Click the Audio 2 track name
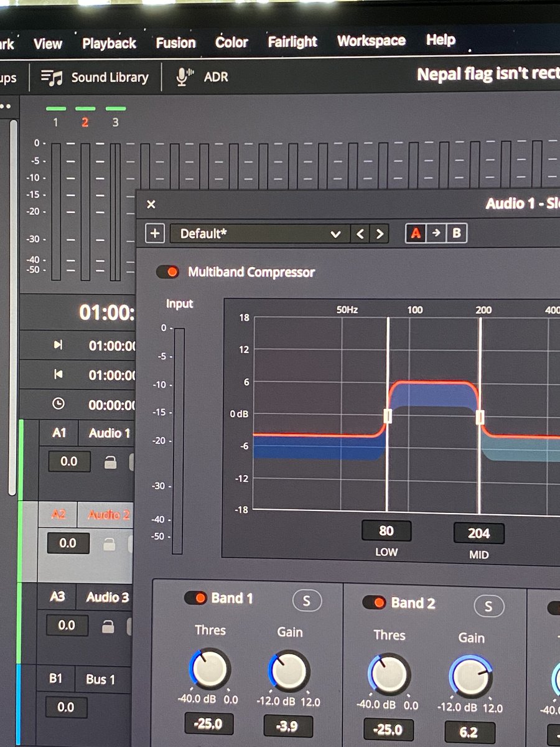 tap(109, 515)
